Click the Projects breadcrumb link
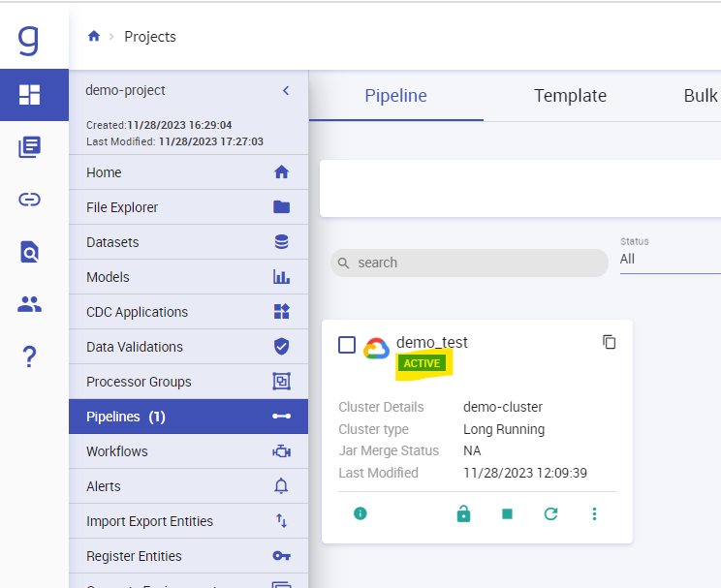721x588 pixels. tap(150, 37)
